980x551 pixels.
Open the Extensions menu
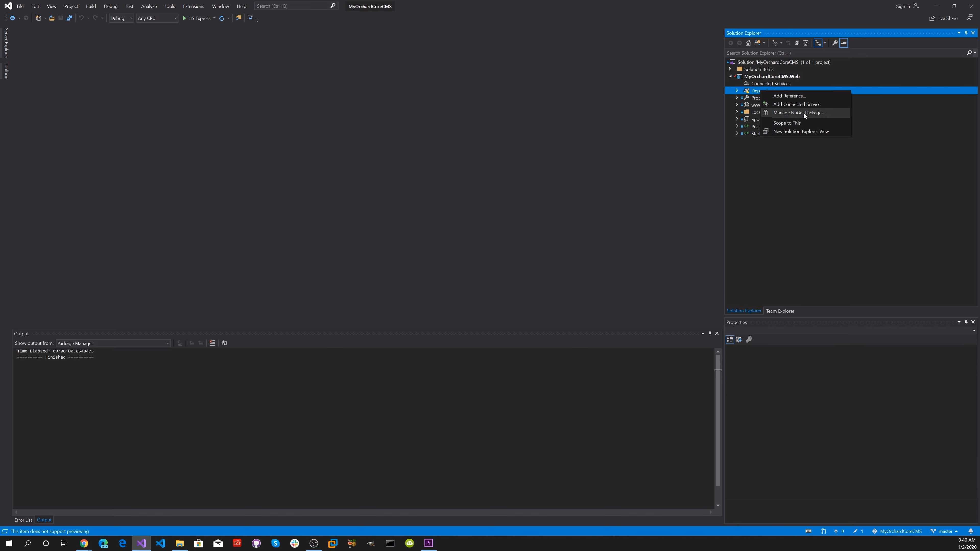point(193,6)
